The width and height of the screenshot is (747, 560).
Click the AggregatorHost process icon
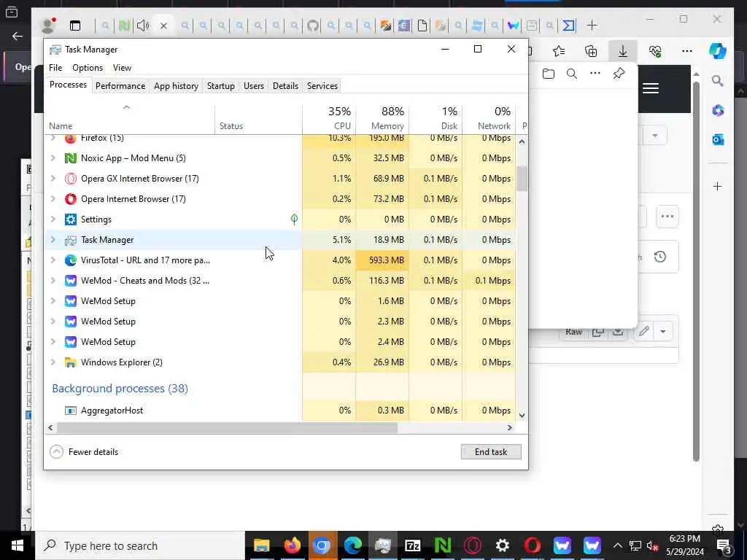click(71, 411)
